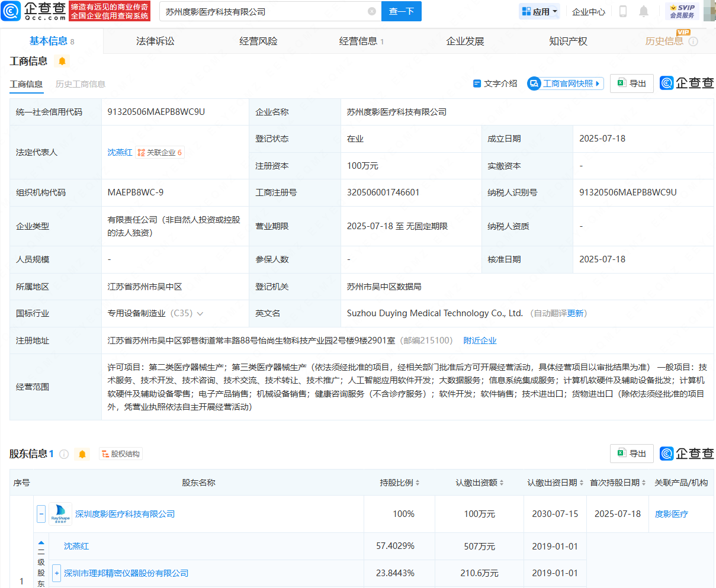
Task: Select 工商信息 sub-tab
Action: (x=26, y=84)
